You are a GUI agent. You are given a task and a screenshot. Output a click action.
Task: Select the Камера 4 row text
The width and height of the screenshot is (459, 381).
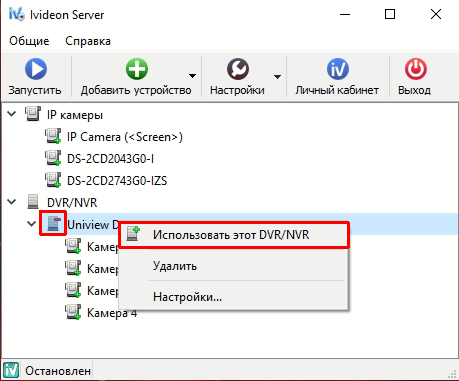[112, 313]
